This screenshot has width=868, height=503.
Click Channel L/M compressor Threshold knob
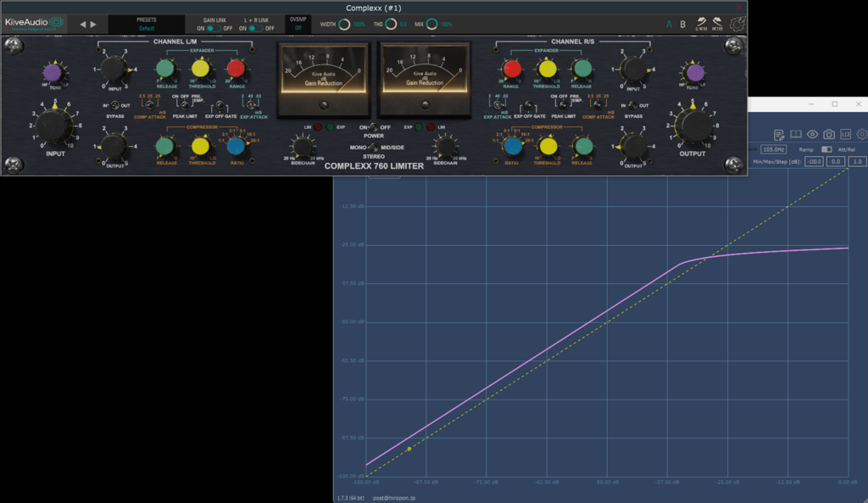pyautogui.click(x=200, y=146)
